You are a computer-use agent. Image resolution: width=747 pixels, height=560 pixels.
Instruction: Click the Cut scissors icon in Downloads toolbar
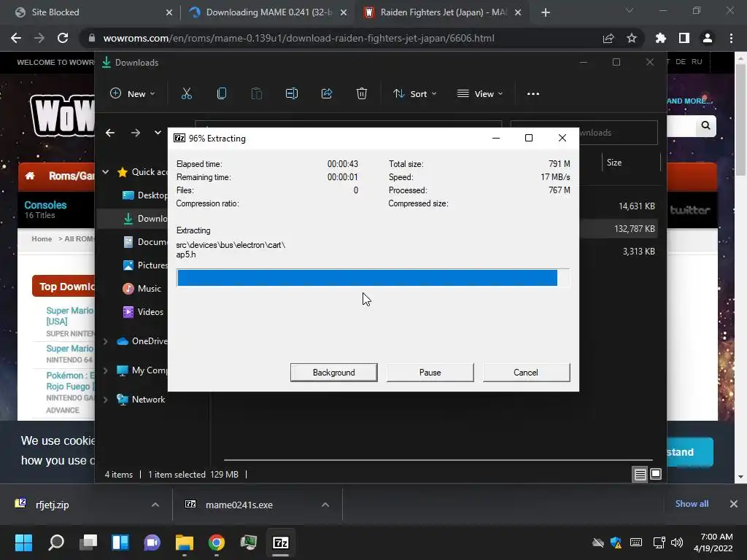186,94
